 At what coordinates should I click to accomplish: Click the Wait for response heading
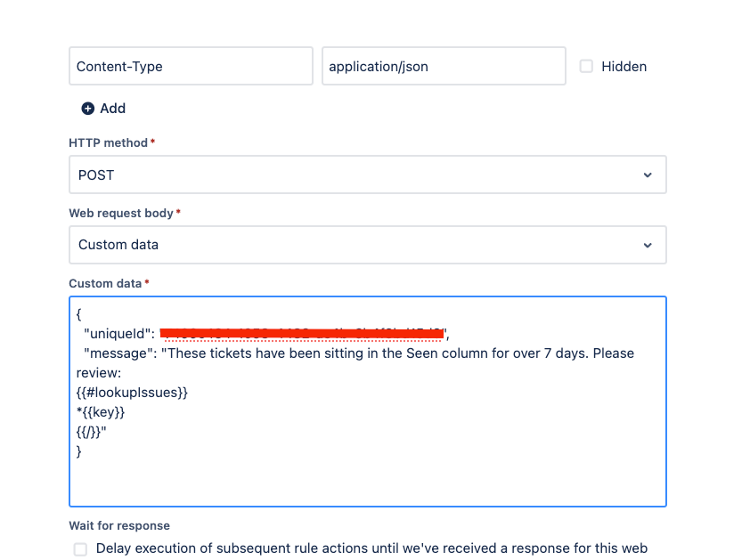tap(119, 525)
